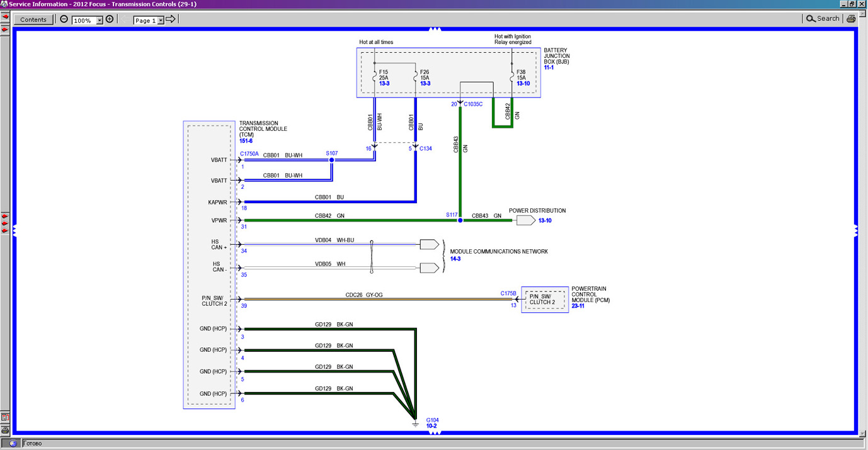The height and width of the screenshot is (450, 868).
Task: Click the top red arrow in left sidebar
Action: [5, 15]
